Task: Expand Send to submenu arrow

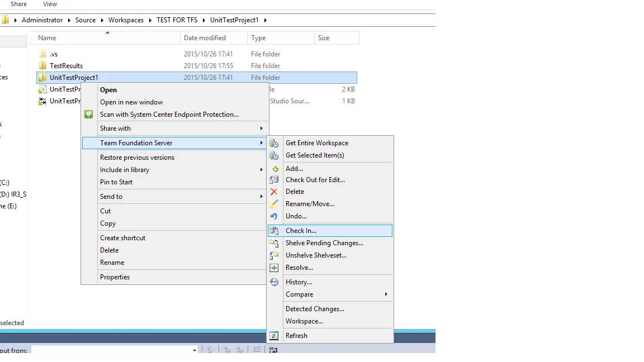Action: (x=261, y=197)
